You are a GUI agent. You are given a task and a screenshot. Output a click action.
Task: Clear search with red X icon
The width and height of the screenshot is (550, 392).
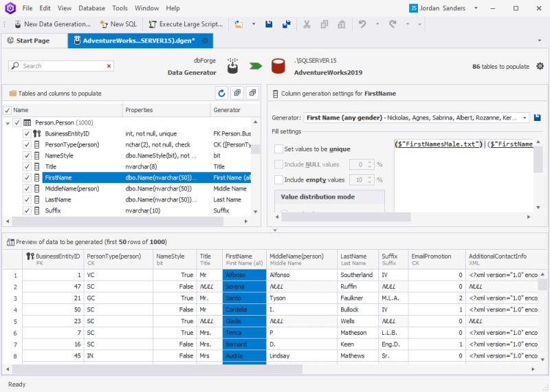[109, 66]
